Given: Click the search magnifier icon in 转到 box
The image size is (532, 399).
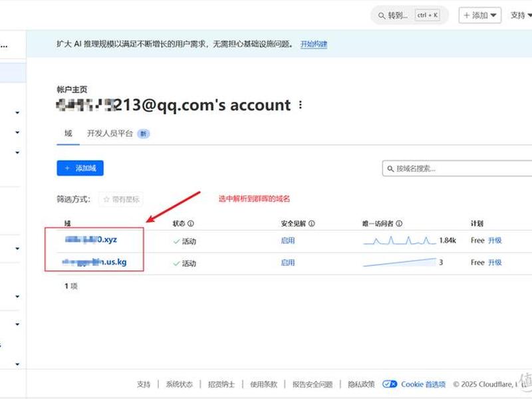Looking at the screenshot, I should click(x=381, y=15).
